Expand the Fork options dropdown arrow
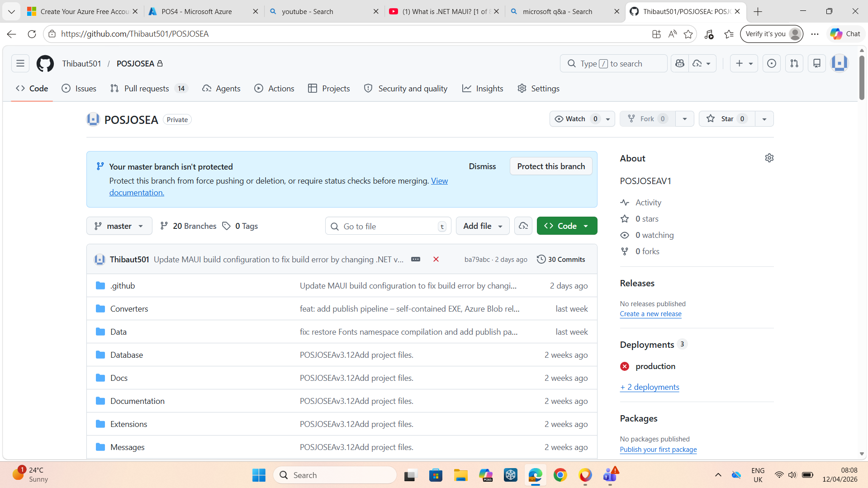The image size is (868, 488). (x=685, y=119)
